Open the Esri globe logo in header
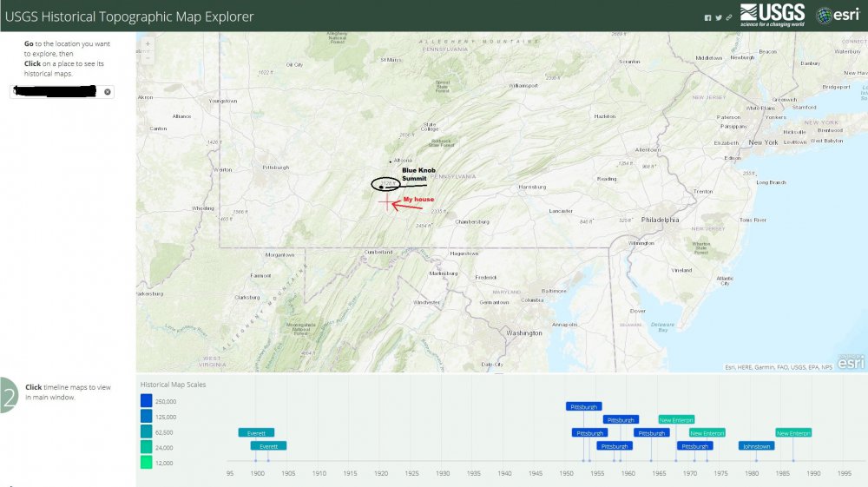This screenshot has height=487, width=868. pos(837,15)
